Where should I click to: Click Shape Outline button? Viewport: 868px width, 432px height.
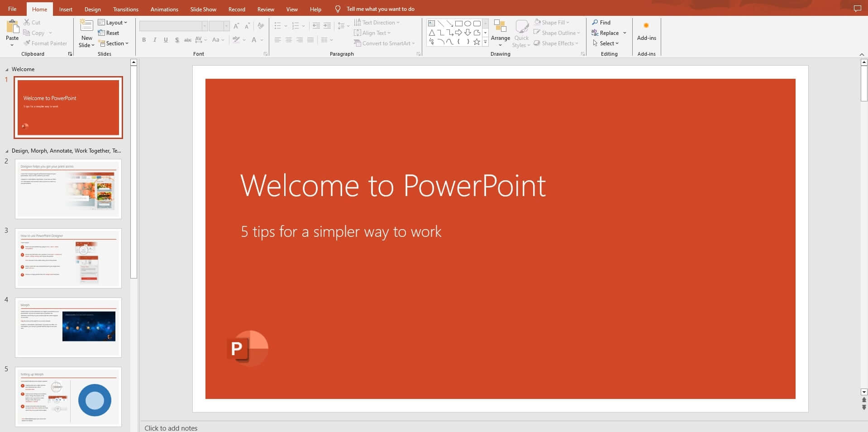[557, 33]
